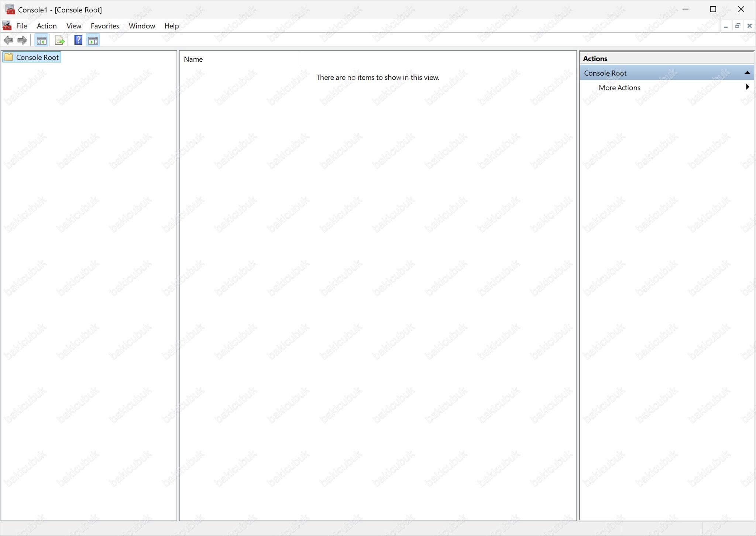Viewport: 756px width, 536px height.
Task: Restore the inner Console Root child window
Action: (738, 26)
